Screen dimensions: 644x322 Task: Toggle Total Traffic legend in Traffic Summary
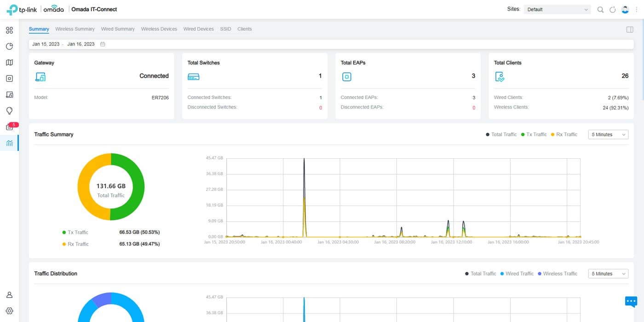(501, 134)
